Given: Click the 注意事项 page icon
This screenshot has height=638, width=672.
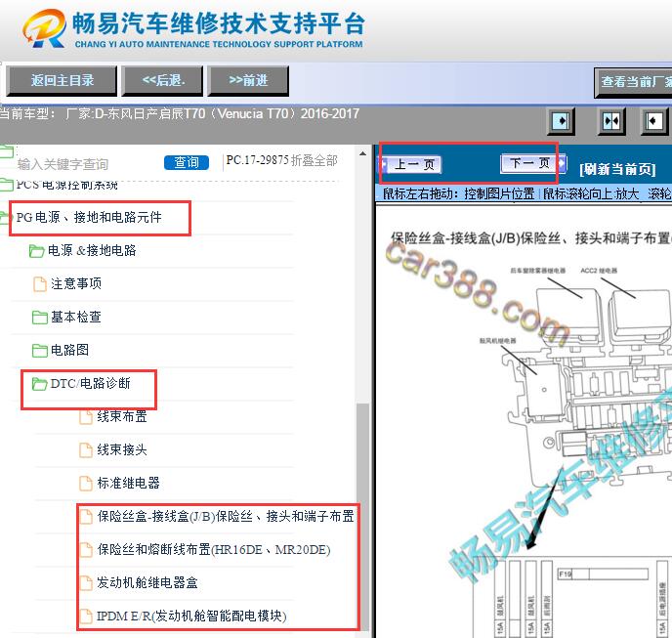Looking at the screenshot, I should coord(40,284).
